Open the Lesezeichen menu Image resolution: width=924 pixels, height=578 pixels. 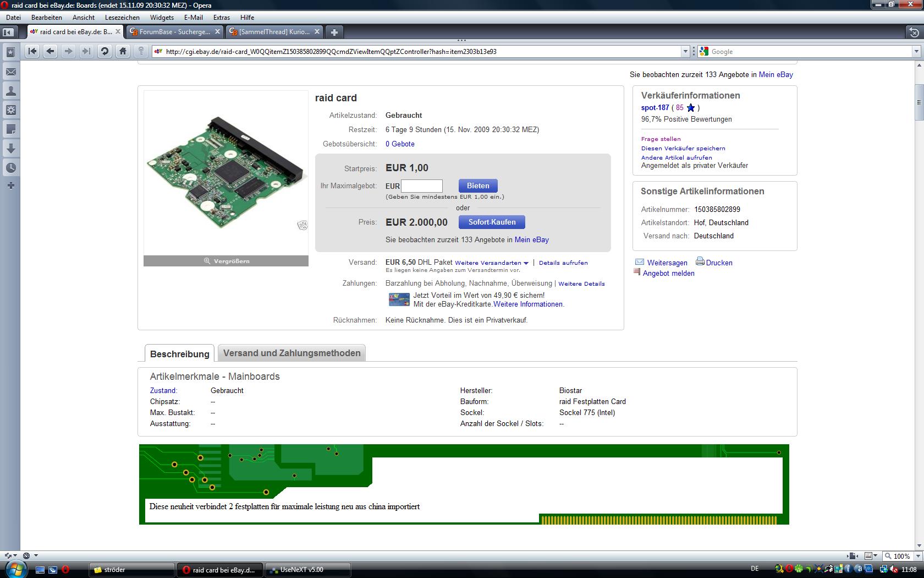click(x=122, y=17)
